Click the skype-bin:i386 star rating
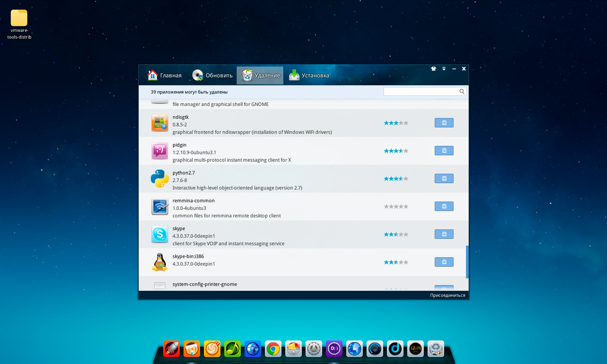 (x=396, y=263)
